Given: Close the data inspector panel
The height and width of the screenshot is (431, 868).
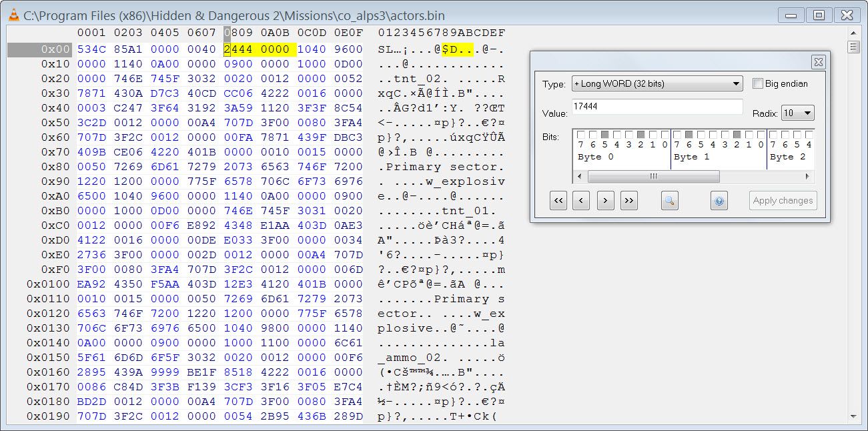Looking at the screenshot, I should click(818, 62).
